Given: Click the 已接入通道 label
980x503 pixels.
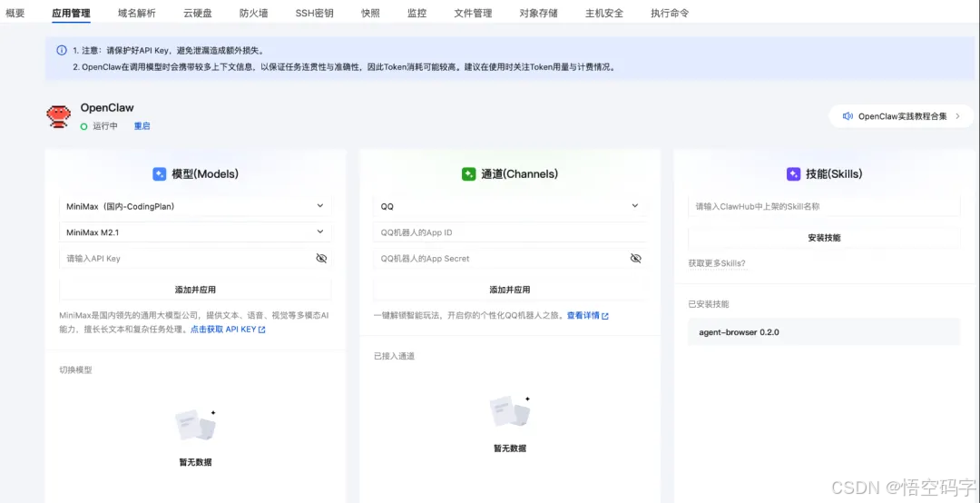Looking at the screenshot, I should [395, 357].
